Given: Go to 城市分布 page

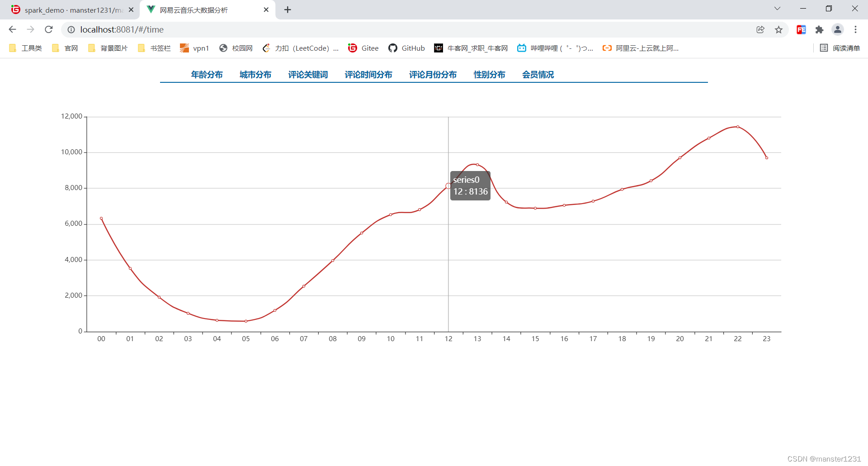Looking at the screenshot, I should point(255,75).
